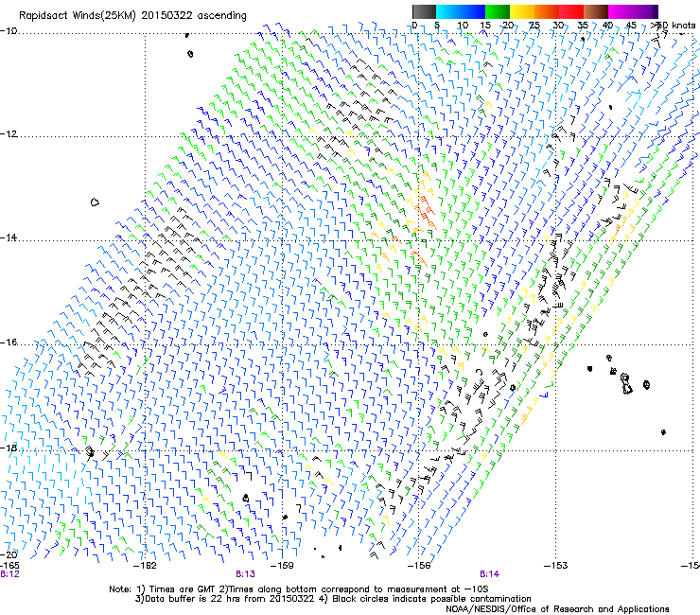Click the B:13 time label
This screenshot has height=615, width=700.
click(246, 574)
